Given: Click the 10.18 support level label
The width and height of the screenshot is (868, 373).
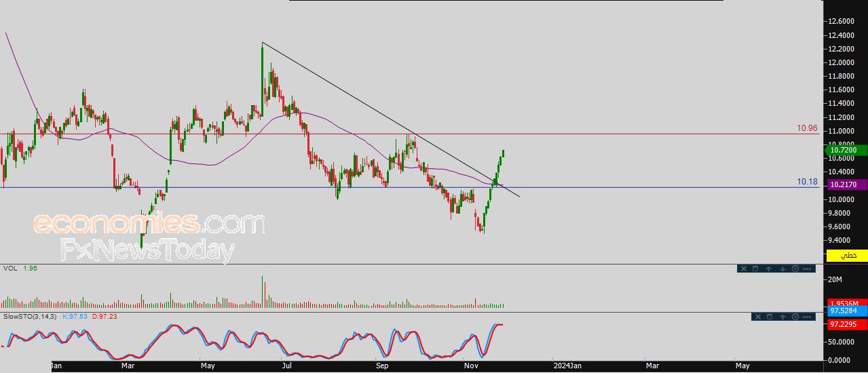Looking at the screenshot, I should (806, 182).
